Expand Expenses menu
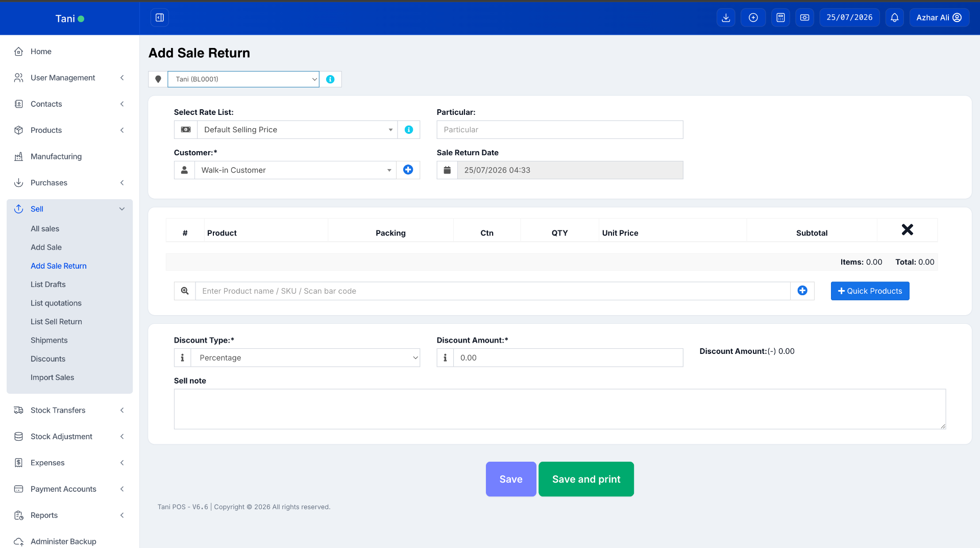This screenshot has height=548, width=980. click(x=69, y=463)
